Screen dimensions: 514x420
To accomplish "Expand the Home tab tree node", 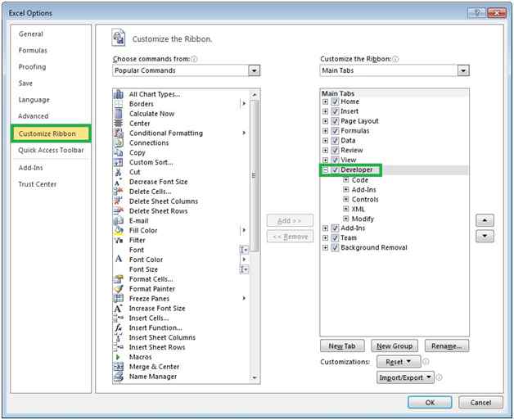I will [x=325, y=102].
